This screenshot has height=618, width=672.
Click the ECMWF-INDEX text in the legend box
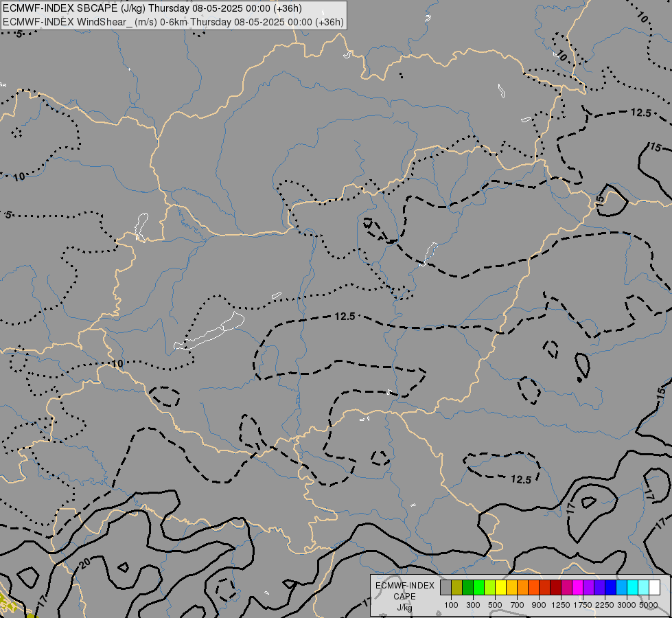pos(404,586)
